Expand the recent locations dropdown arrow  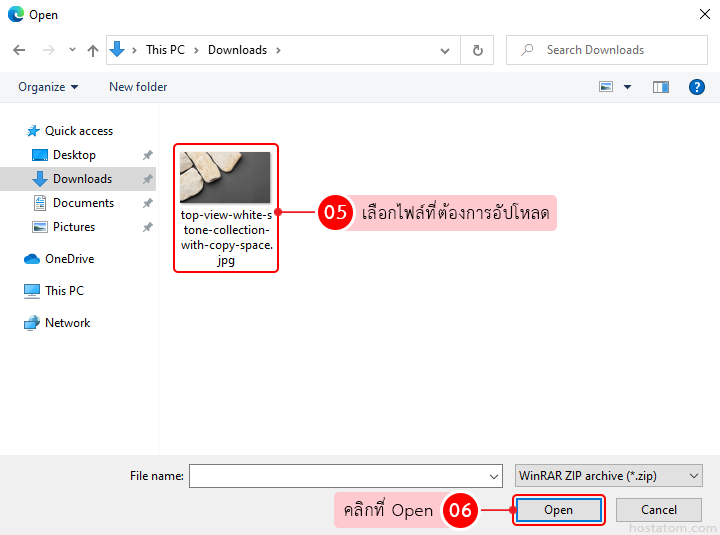click(72, 50)
